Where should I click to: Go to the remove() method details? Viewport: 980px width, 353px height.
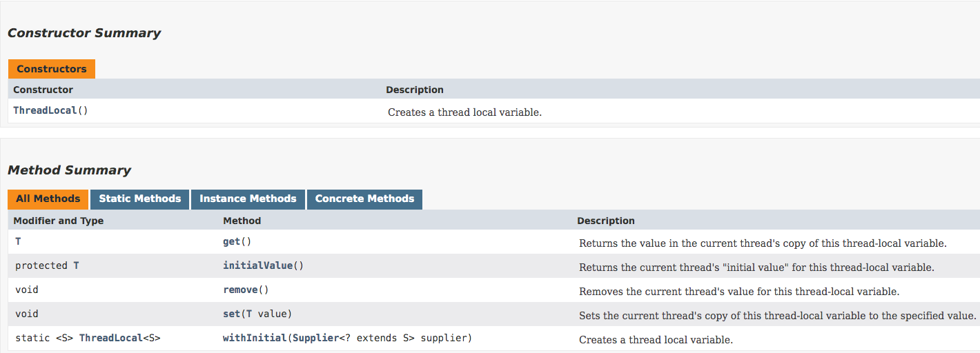pyautogui.click(x=240, y=290)
